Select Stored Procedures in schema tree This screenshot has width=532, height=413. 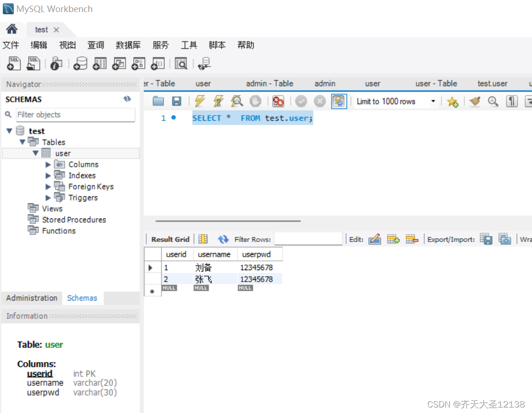[x=74, y=220]
